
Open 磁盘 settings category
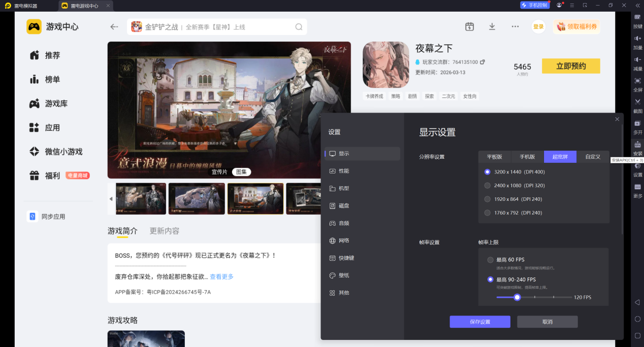[363, 205]
